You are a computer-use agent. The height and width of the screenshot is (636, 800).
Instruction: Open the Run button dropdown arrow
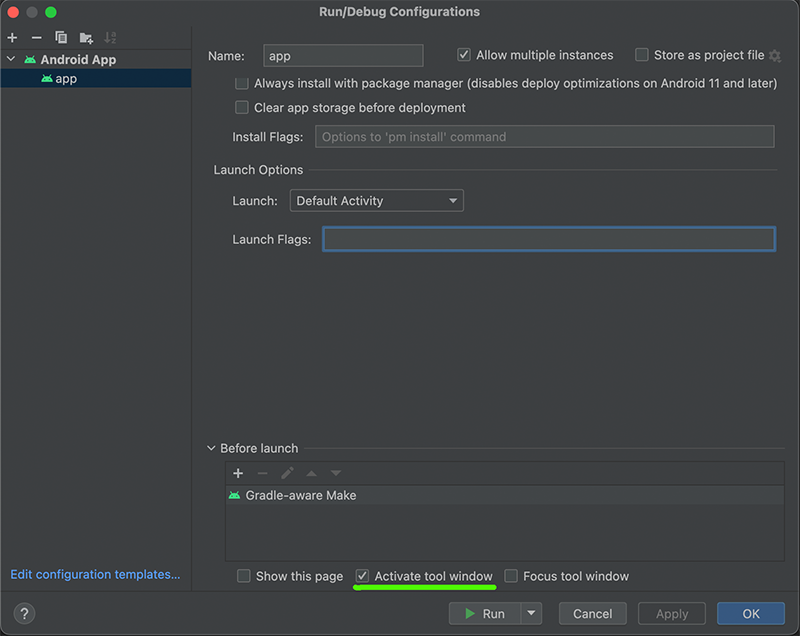pos(532,613)
